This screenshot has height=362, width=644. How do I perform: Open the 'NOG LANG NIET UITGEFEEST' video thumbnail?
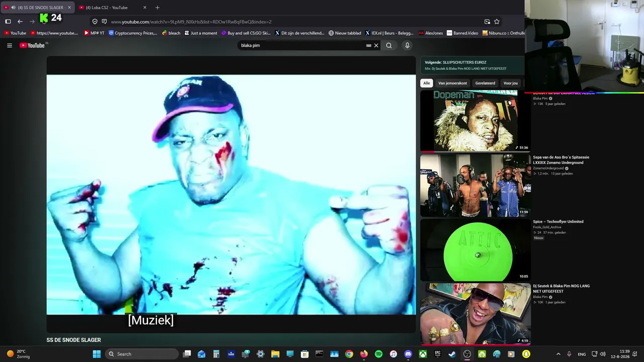(475, 314)
